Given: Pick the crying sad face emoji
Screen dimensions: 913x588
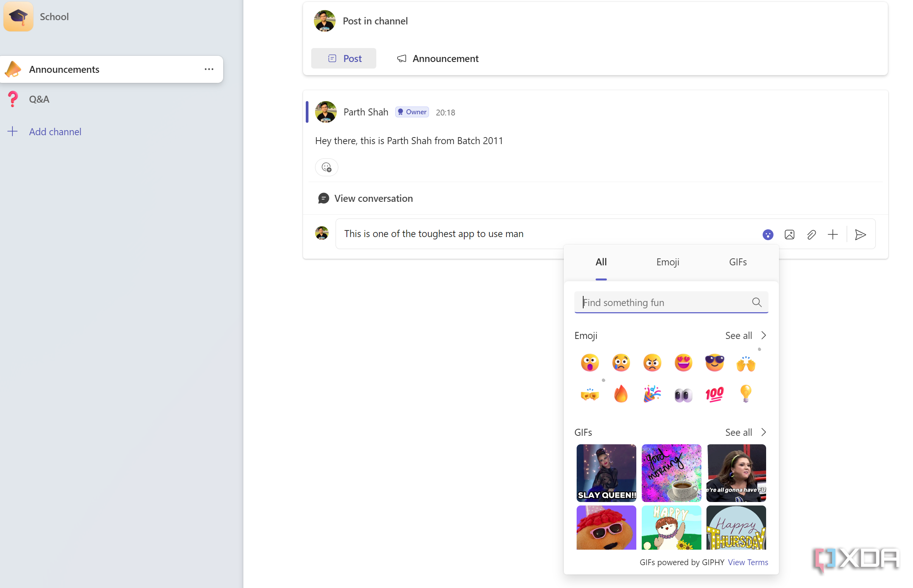Looking at the screenshot, I should pos(621,363).
